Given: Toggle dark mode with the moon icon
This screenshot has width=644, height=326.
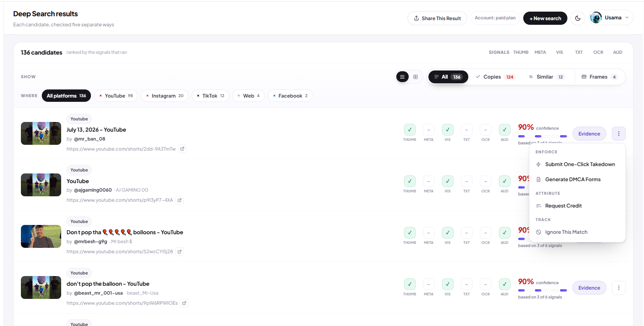Looking at the screenshot, I should 578,18.
